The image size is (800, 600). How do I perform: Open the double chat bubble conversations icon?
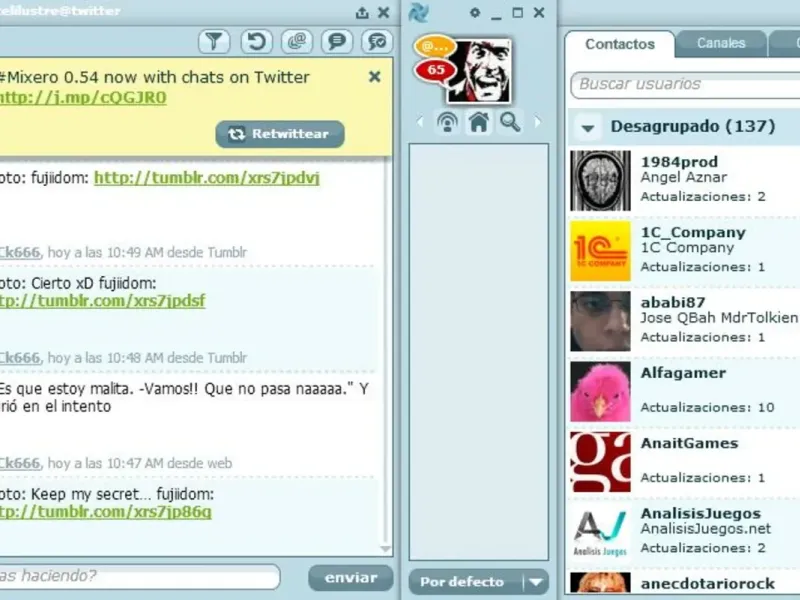pos(377,41)
